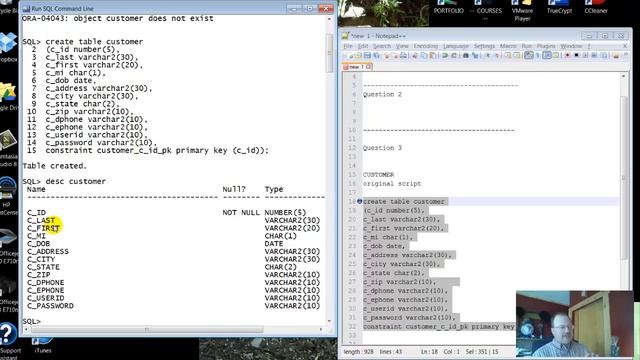Toggle the bookmark marker on line 18
Screen dimensions: 640x360
[359, 201]
